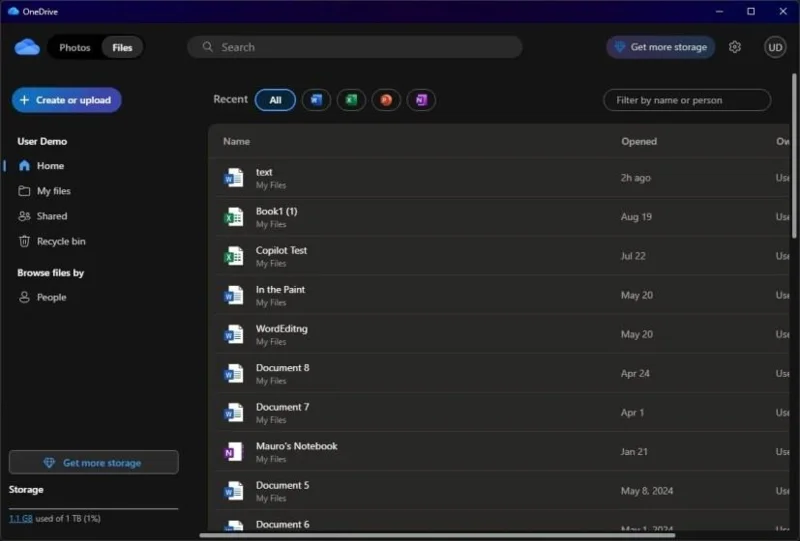800x541 pixels.
Task: Sort by the Opened column header
Action: coord(639,141)
